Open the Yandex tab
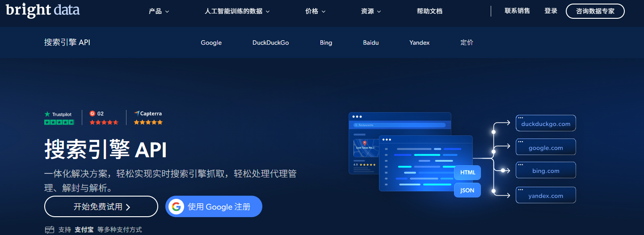Screen dimensions: 644x235 (x=419, y=42)
